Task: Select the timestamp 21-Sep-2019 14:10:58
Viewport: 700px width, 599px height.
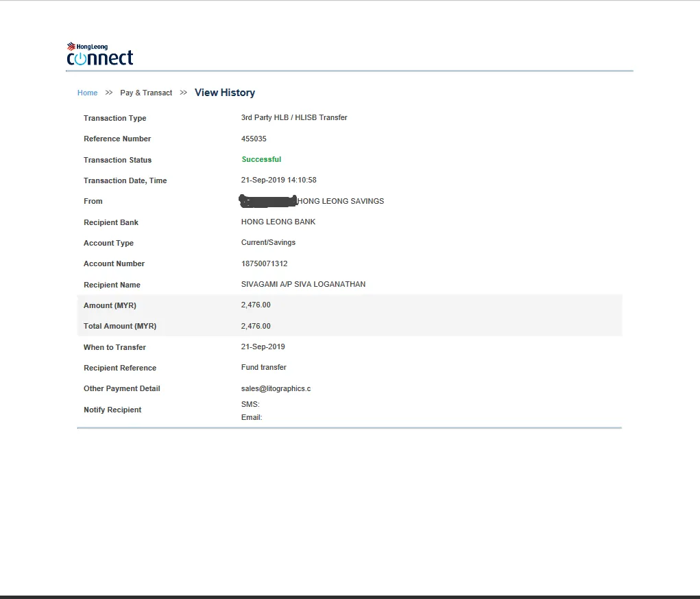Action: pos(278,180)
